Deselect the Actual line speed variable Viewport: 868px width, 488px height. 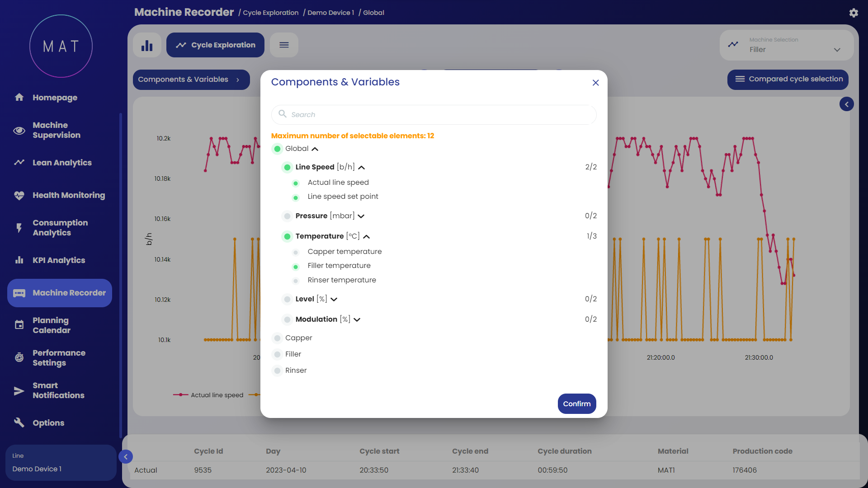tap(296, 183)
